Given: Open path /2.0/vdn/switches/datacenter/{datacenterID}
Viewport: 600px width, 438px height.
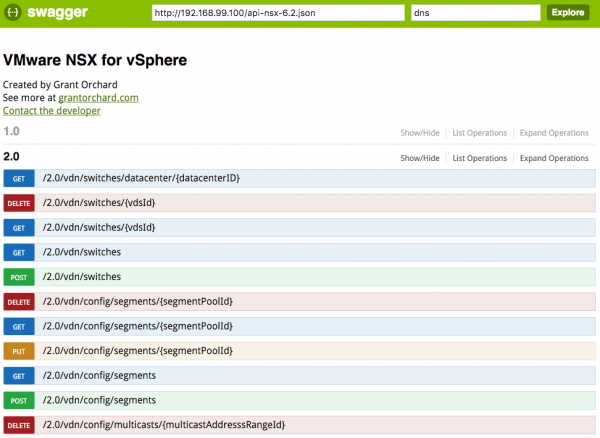Looking at the screenshot, I should [141, 178].
